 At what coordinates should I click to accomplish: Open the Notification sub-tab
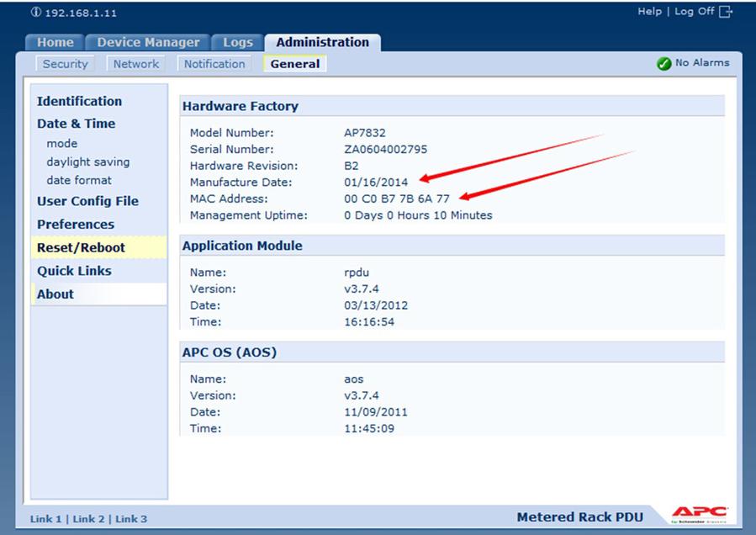click(x=214, y=64)
